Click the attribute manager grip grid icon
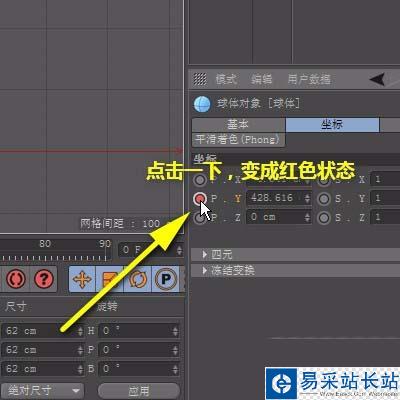 (x=200, y=79)
